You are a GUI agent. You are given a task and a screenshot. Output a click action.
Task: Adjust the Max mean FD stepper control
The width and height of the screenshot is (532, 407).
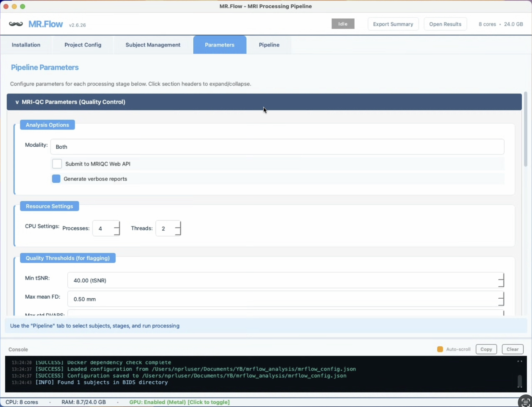[x=501, y=299]
